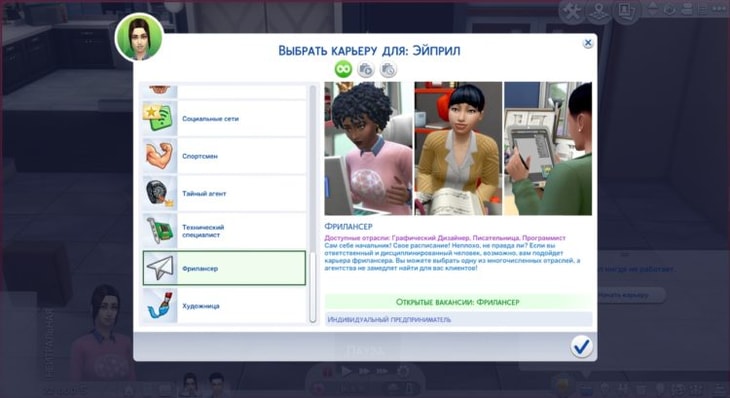This screenshot has width=730, height=398.
Task: Click the partially visible top career row
Action: click(x=224, y=91)
